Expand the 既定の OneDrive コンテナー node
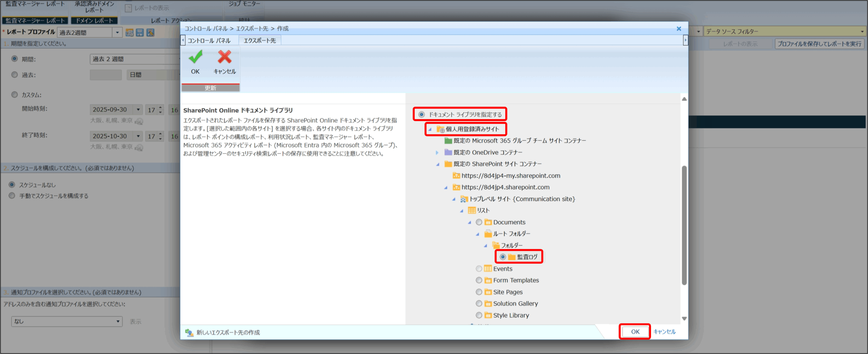868x354 pixels. pos(437,153)
